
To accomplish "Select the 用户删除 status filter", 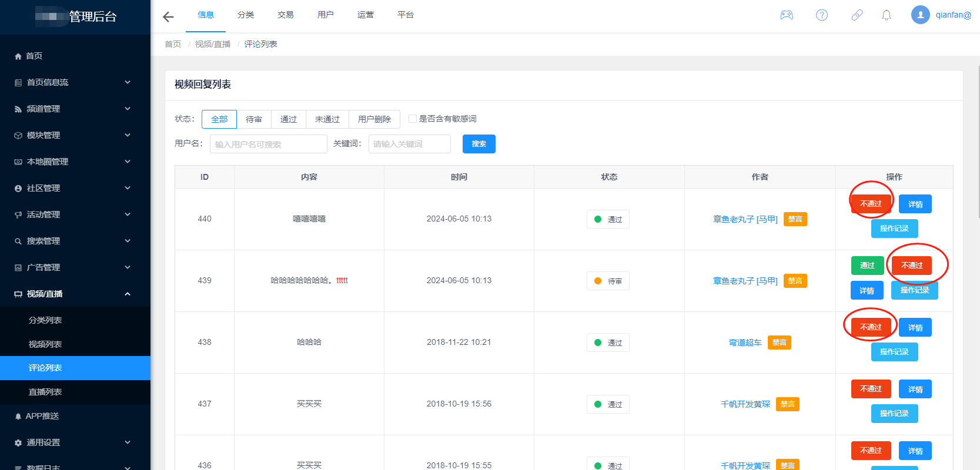I will click(374, 119).
